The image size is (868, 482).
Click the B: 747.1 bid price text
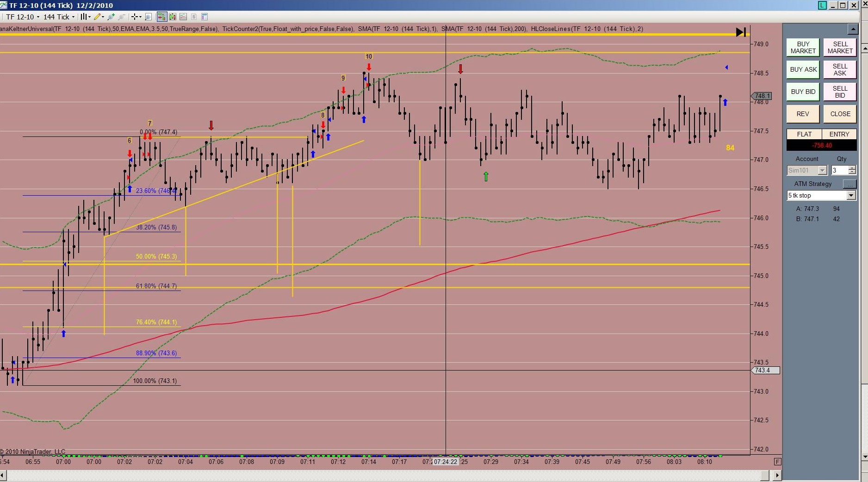pyautogui.click(x=807, y=219)
